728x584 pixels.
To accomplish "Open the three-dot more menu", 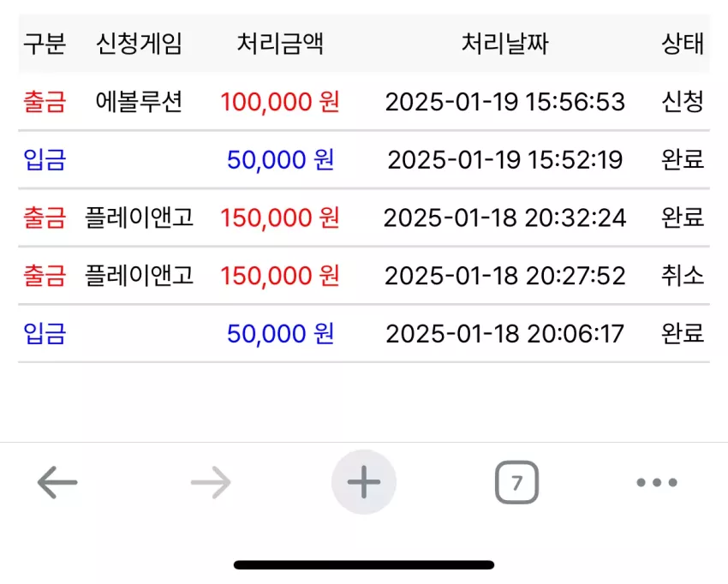I will [657, 482].
